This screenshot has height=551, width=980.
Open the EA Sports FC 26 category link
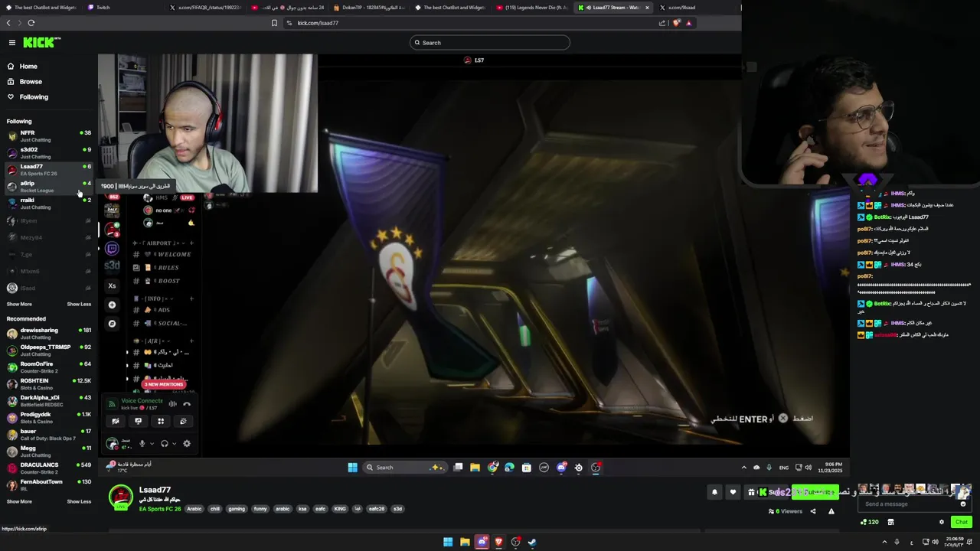tap(160, 509)
